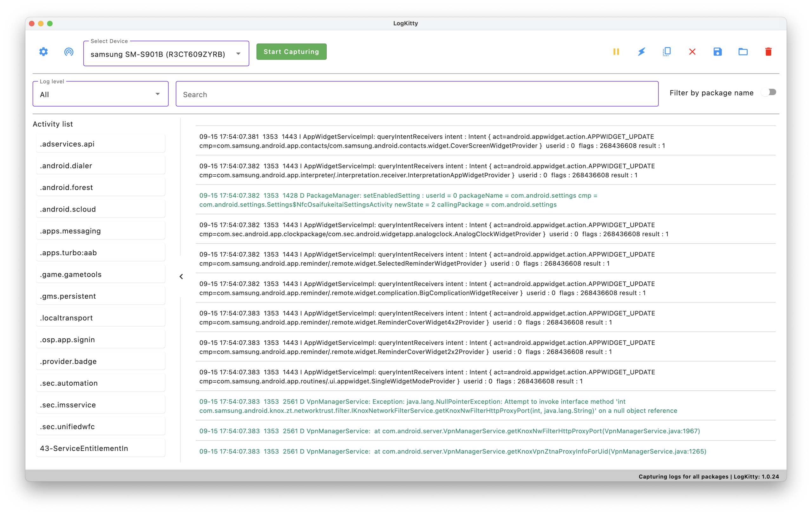Click the wireless connection icon
Viewport: 812px width, 515px height.
[x=69, y=52]
